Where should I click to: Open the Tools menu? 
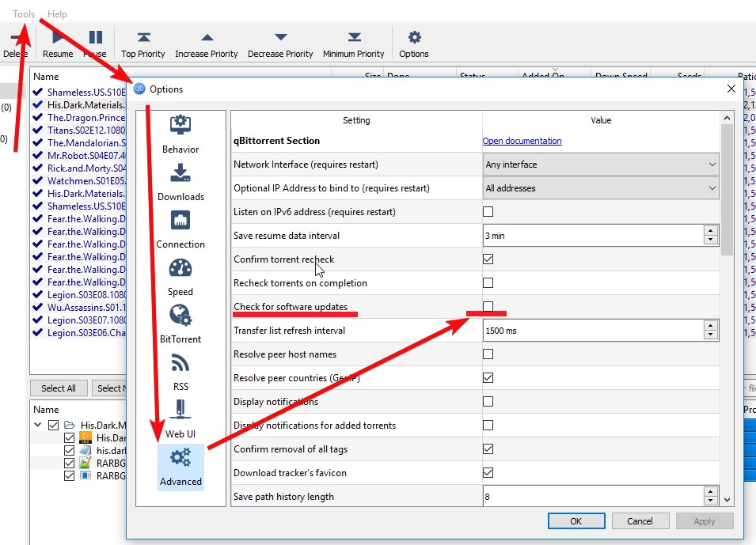(x=24, y=14)
